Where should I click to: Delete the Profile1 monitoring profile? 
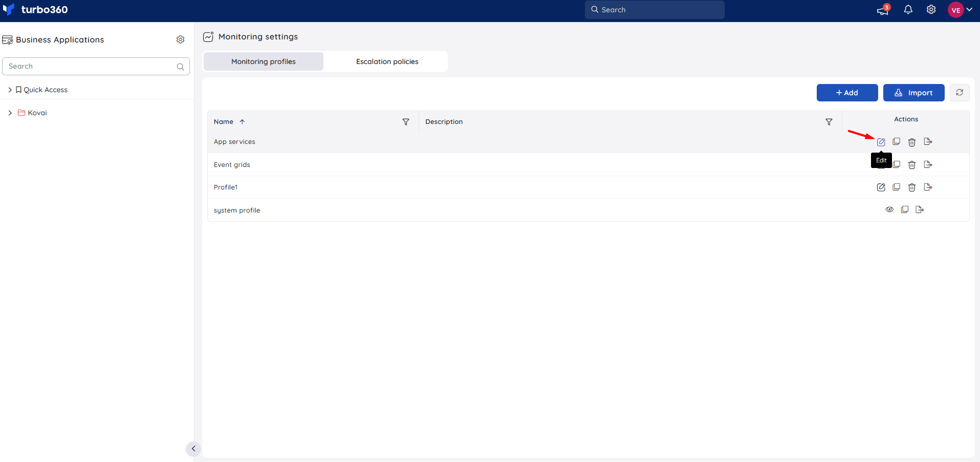click(912, 187)
